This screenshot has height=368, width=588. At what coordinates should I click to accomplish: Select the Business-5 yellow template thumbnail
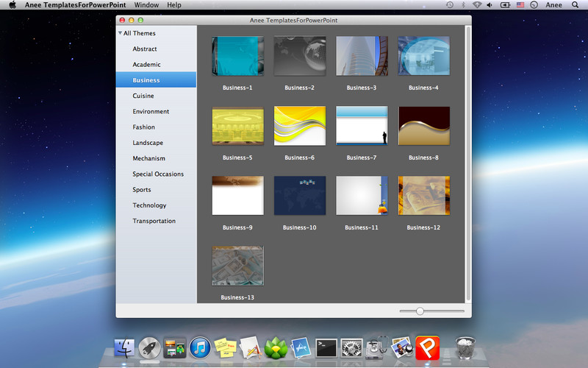(x=237, y=126)
